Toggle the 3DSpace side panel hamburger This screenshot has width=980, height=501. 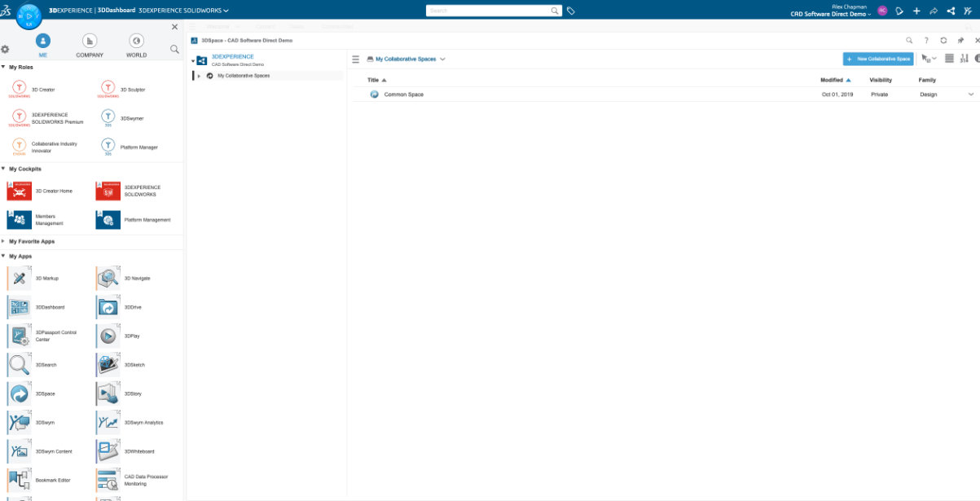(x=355, y=59)
